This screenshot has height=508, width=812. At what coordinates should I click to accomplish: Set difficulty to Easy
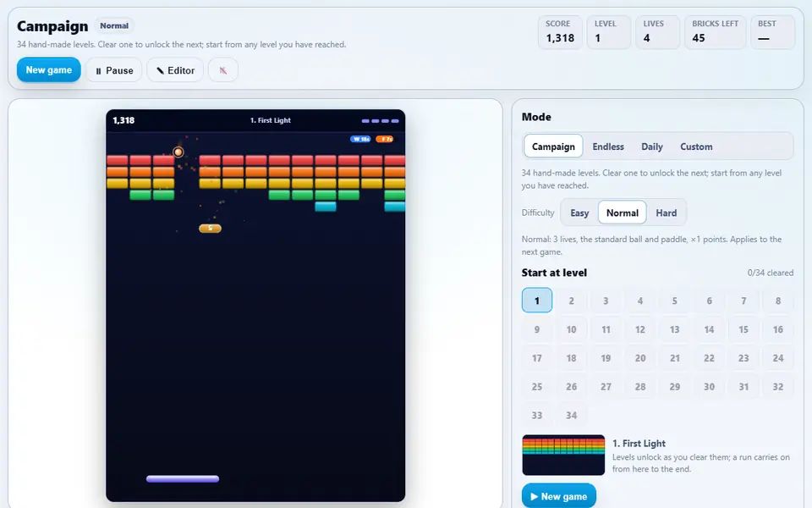click(x=579, y=213)
